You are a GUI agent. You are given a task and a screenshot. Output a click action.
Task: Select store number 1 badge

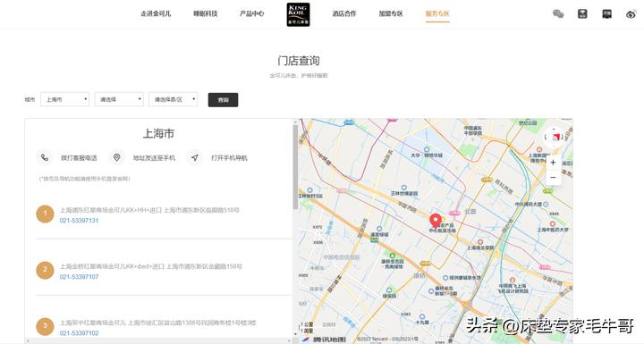coord(46,214)
